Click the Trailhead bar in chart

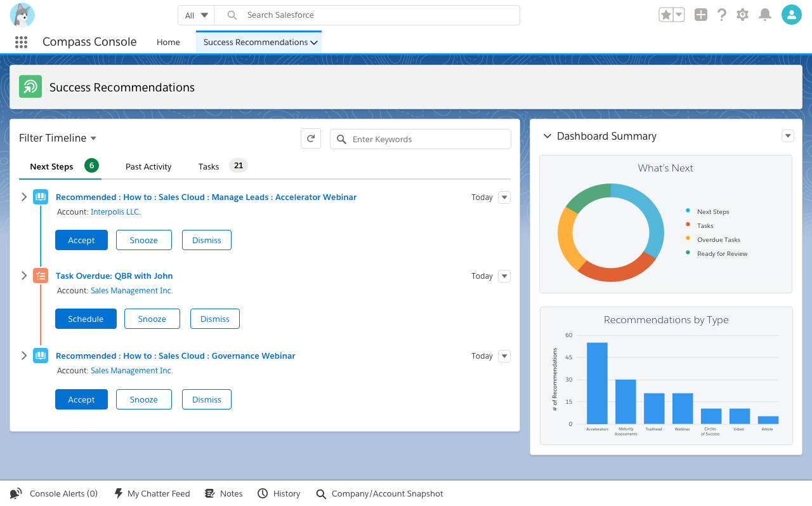pos(654,409)
